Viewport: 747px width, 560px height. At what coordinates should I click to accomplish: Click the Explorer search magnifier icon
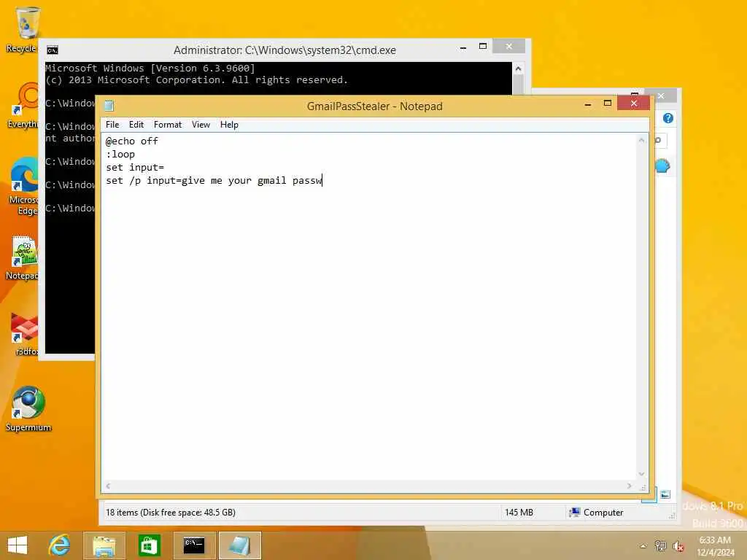pos(659,140)
